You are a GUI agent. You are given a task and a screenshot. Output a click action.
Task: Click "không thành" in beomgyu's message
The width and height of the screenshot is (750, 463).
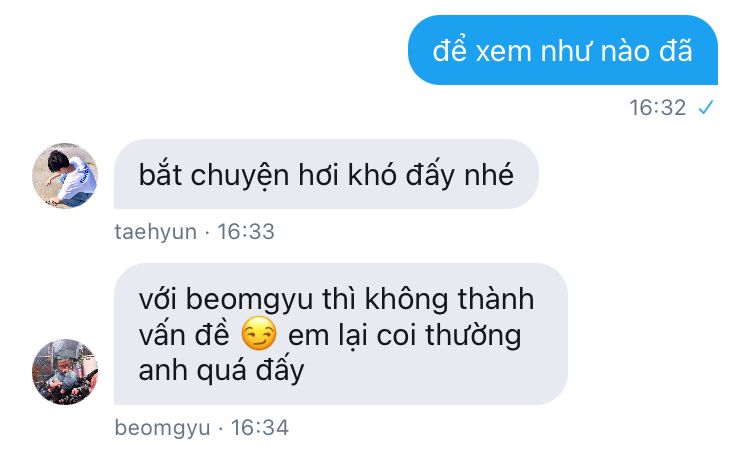coord(449,299)
